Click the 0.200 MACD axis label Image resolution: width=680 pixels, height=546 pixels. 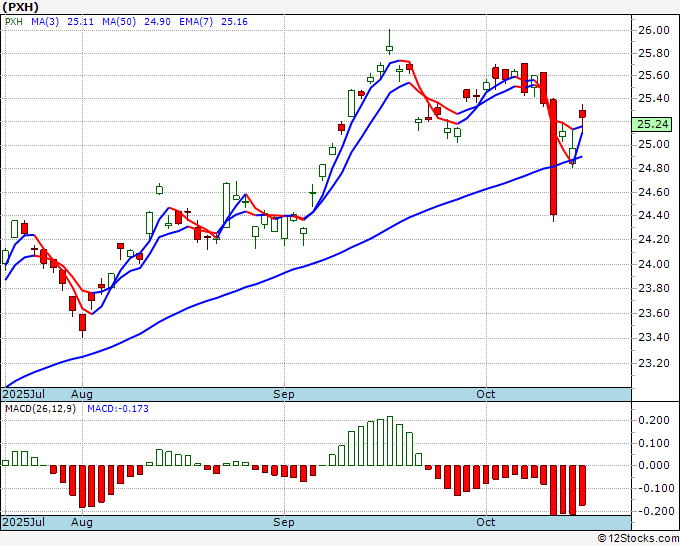[654, 420]
